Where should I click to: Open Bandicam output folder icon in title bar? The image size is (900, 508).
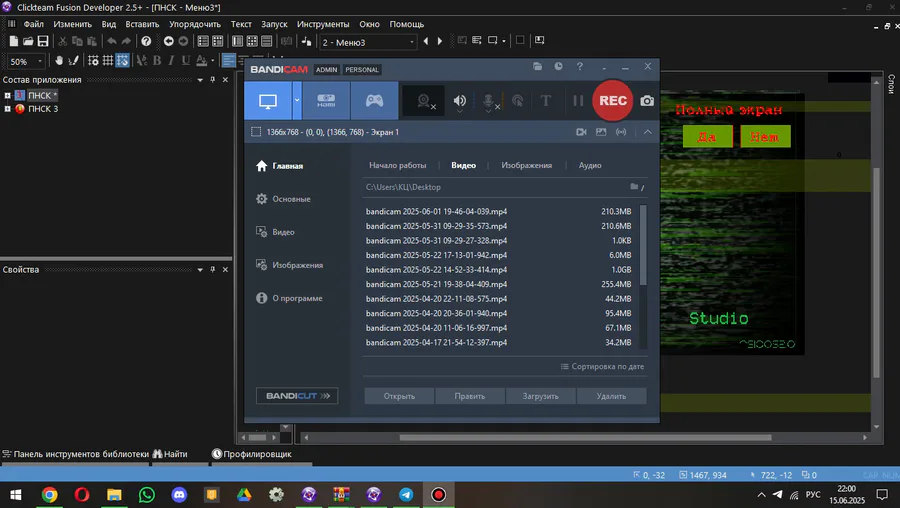pos(537,67)
